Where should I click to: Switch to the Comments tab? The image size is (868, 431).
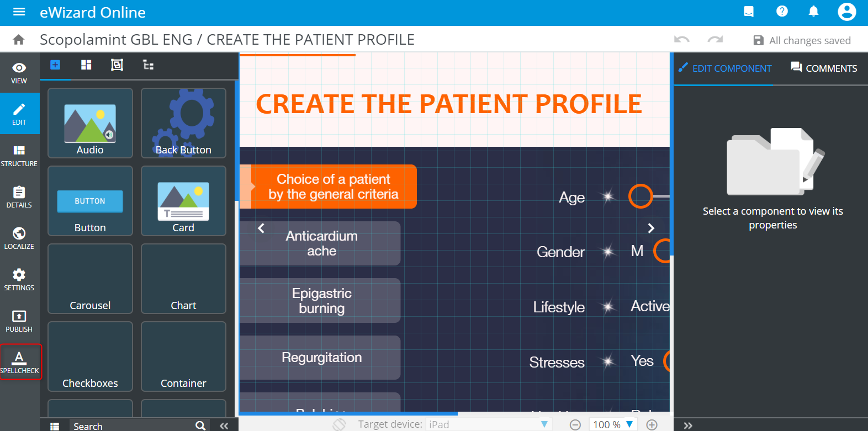point(824,68)
